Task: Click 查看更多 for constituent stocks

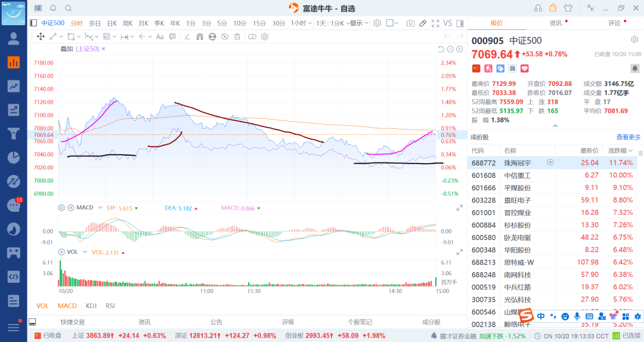Action: click(628, 137)
